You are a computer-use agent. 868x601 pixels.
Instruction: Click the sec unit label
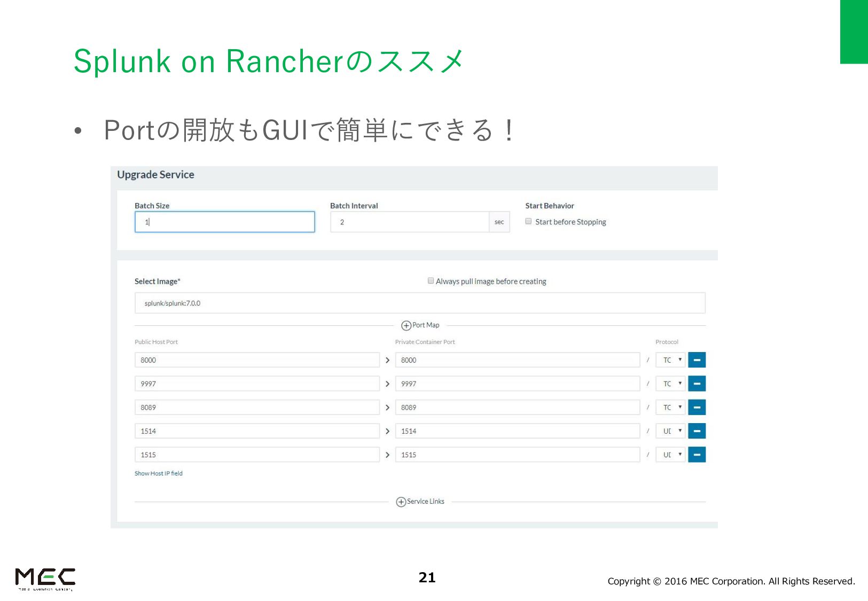[x=499, y=222]
